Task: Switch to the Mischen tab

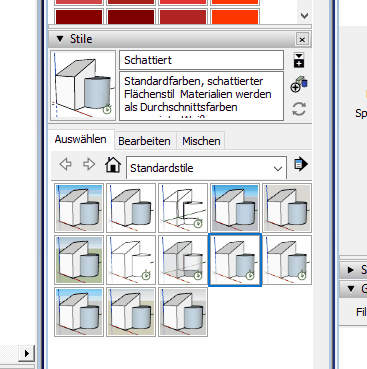Action: click(x=201, y=141)
